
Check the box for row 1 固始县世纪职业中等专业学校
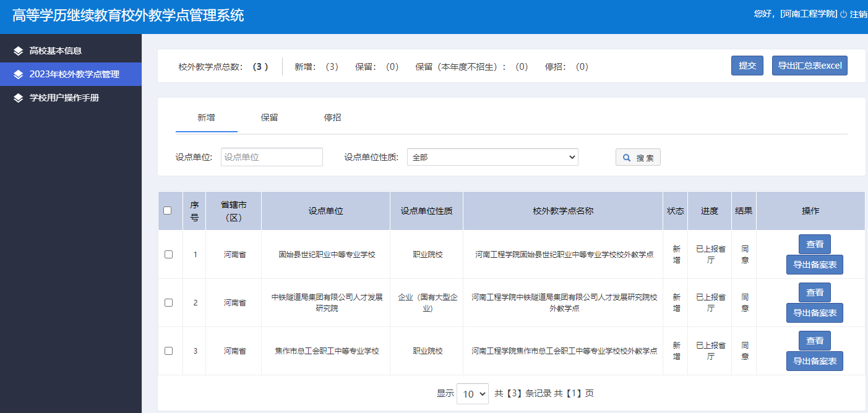(x=168, y=254)
